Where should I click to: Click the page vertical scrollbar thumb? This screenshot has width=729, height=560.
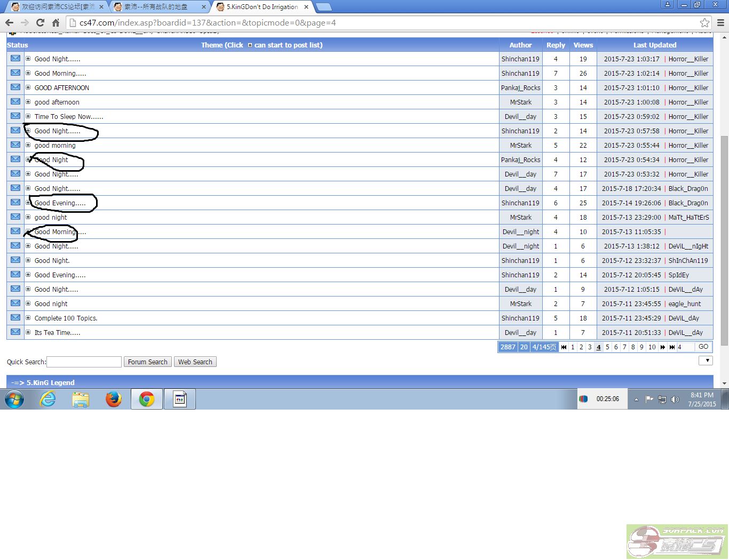click(x=724, y=240)
